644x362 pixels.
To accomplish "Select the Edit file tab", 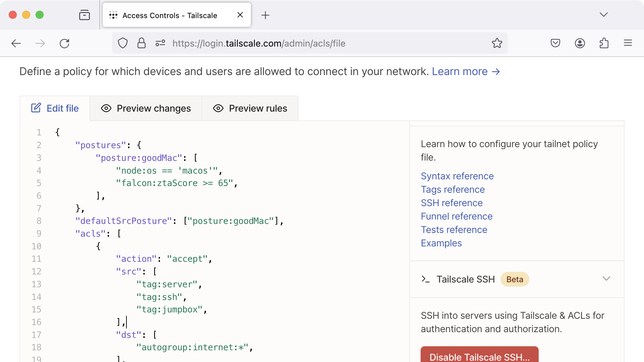I will coord(55,108).
